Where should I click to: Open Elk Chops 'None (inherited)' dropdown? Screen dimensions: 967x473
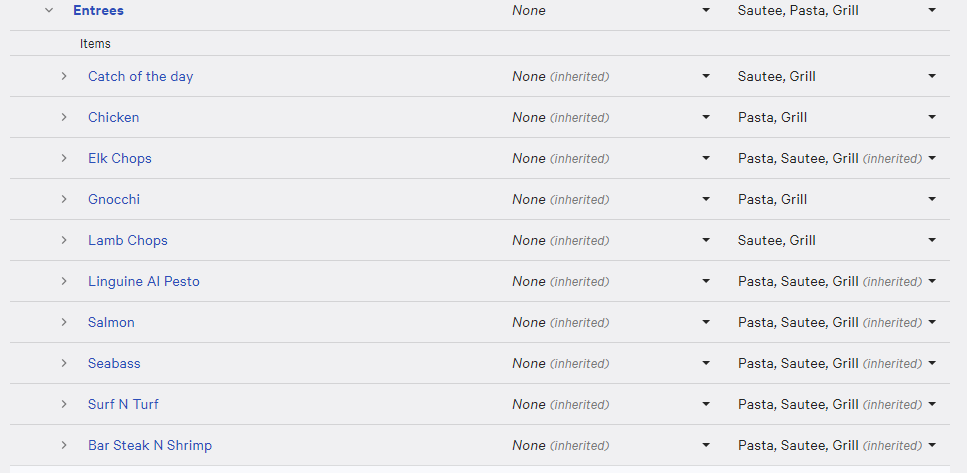click(x=610, y=158)
